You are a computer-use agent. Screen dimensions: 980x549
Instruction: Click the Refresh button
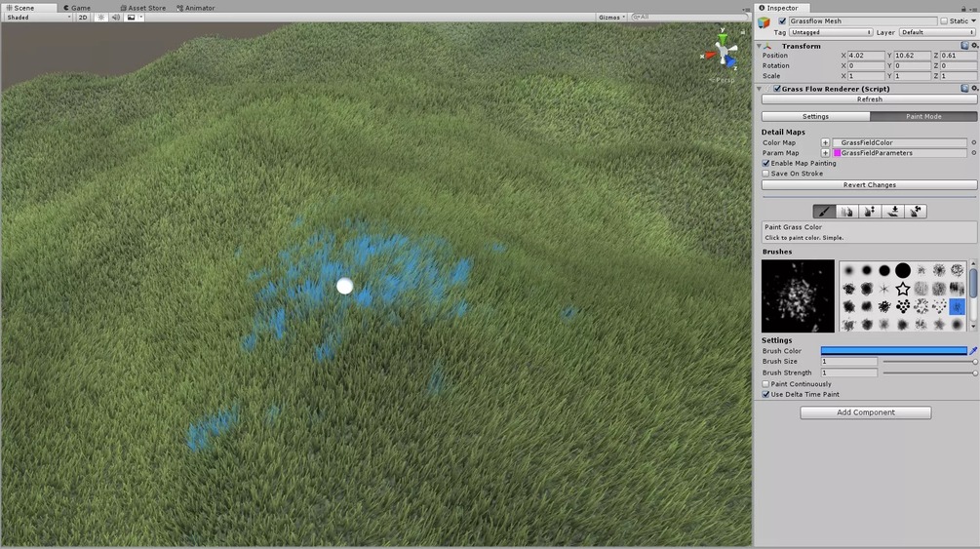pos(870,98)
